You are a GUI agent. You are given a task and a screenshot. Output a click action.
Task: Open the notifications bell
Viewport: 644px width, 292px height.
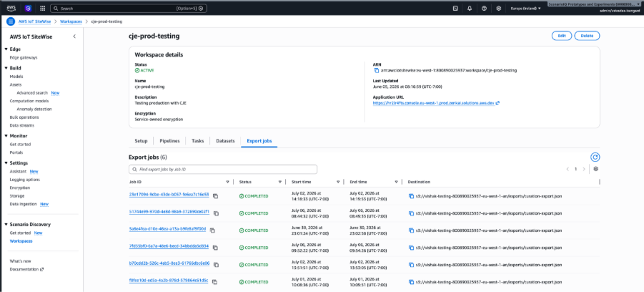[x=470, y=8]
